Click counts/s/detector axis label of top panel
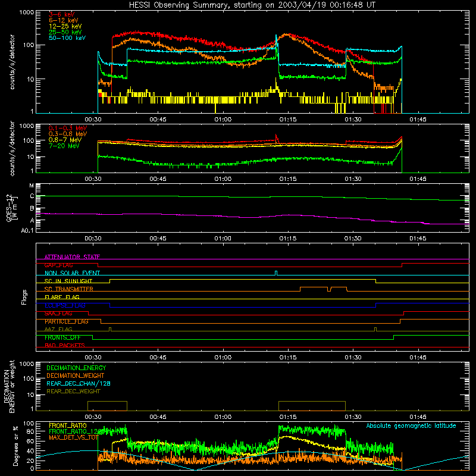This screenshot has height=476, width=476. tap(12, 62)
